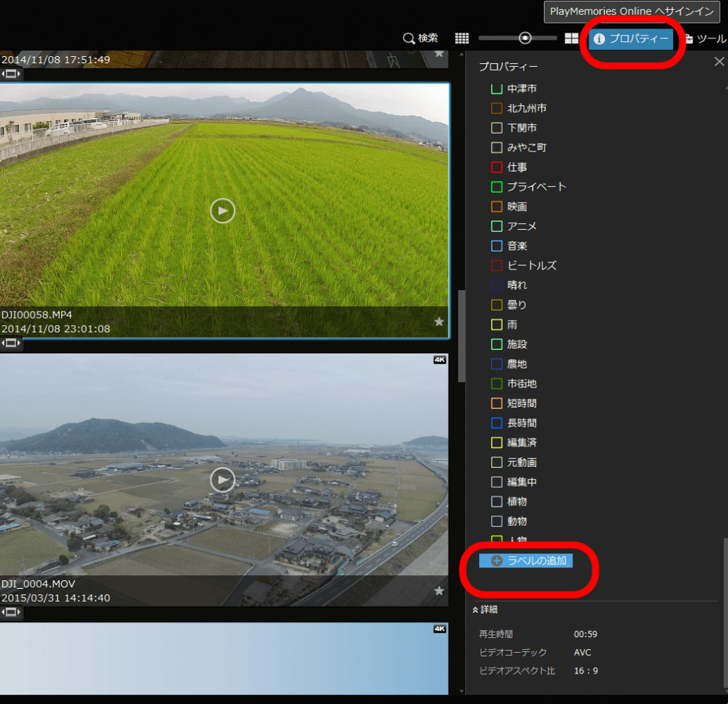Click the ビデオコーデック value AVC

coord(582,653)
